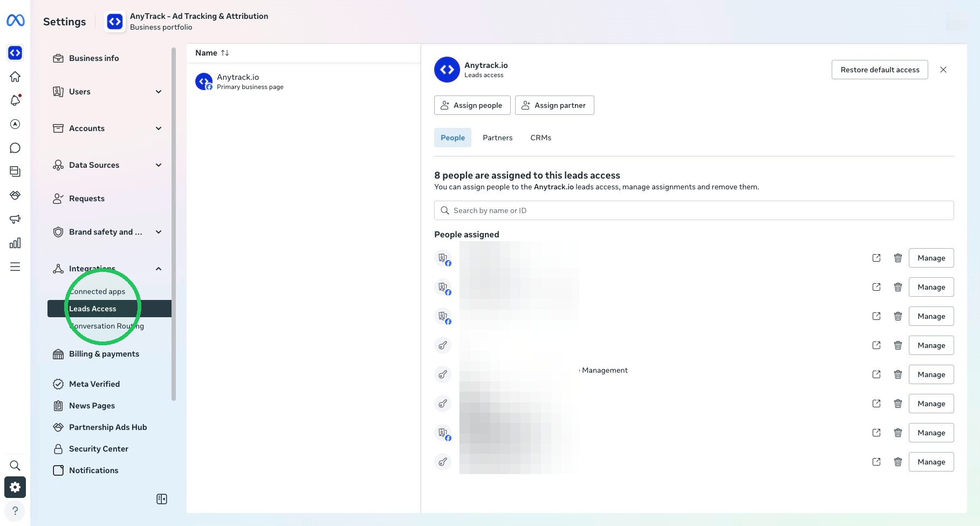The width and height of the screenshot is (980, 526).
Task: Expand the Data Sources section
Action: point(159,165)
